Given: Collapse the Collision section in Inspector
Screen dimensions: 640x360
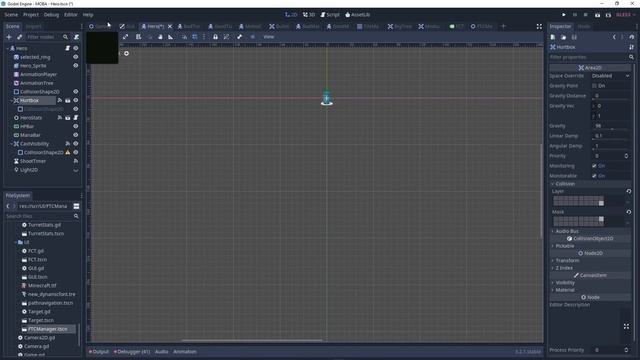Looking at the screenshot, I should pos(590,184).
